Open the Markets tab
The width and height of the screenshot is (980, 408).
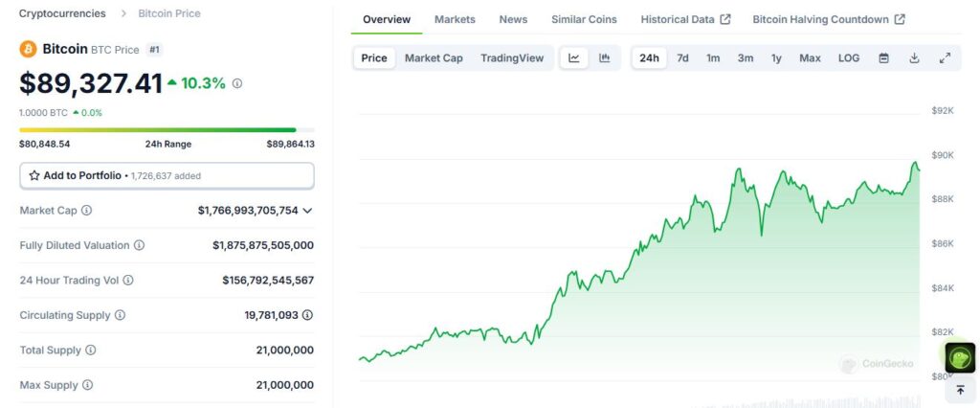[455, 19]
